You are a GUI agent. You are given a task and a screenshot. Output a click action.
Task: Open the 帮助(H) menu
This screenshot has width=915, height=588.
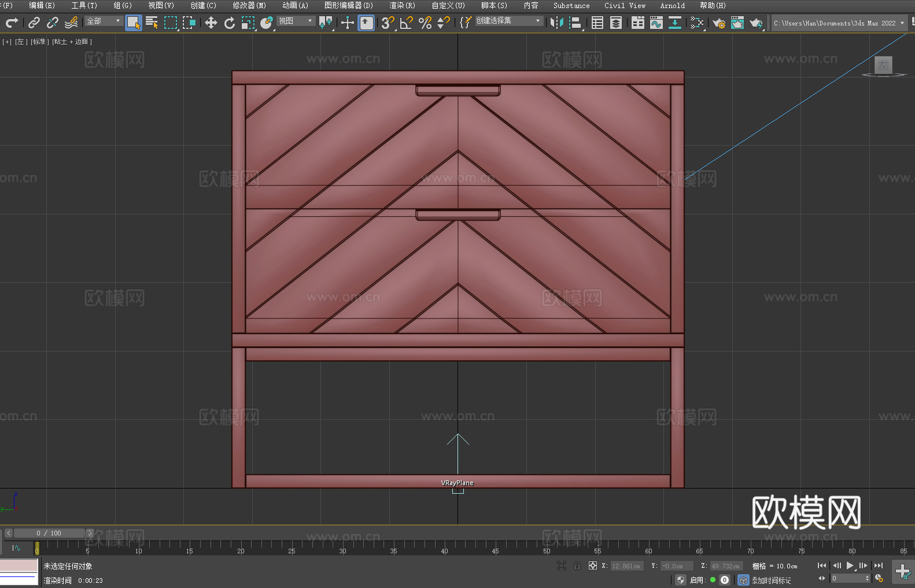coord(713,5)
